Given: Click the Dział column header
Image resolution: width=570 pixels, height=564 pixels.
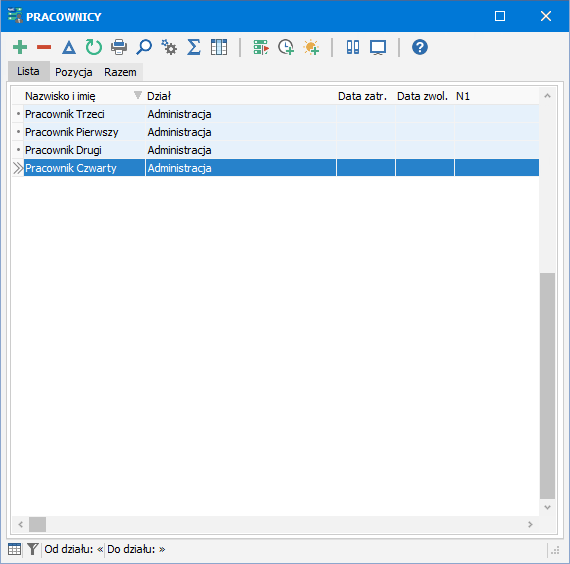Looking at the screenshot, I should [241, 96].
